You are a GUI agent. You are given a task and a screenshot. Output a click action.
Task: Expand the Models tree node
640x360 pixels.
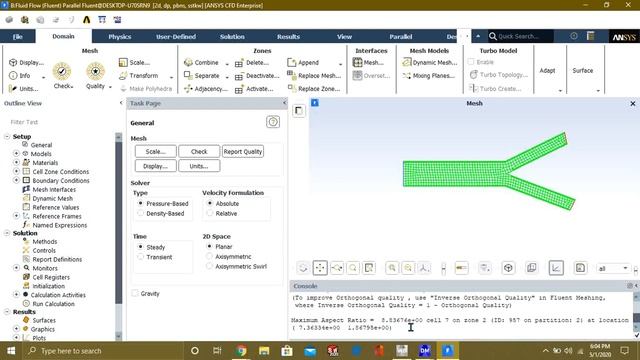16,153
